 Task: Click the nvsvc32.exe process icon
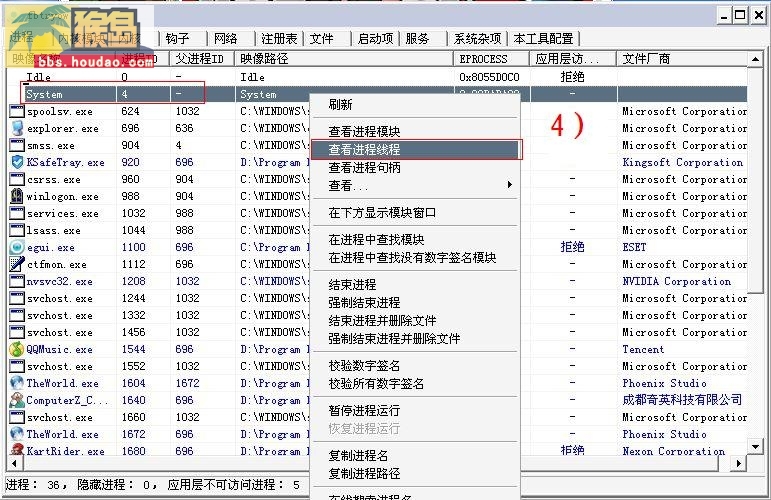pyautogui.click(x=17, y=281)
